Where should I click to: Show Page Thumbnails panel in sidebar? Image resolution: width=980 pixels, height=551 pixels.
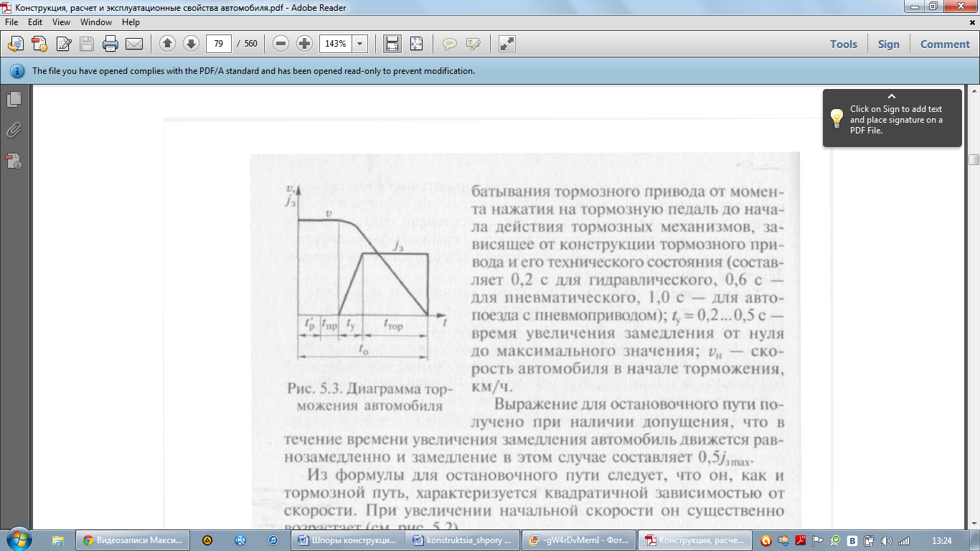click(14, 99)
